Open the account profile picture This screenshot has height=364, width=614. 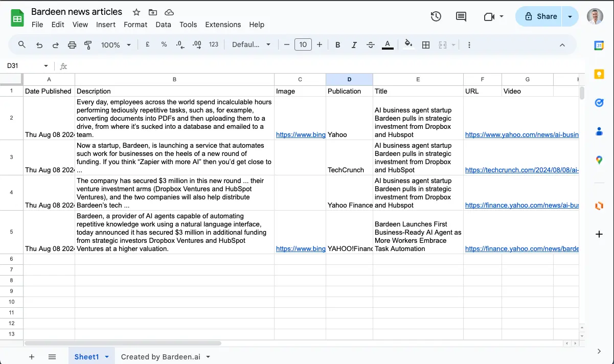595,16
